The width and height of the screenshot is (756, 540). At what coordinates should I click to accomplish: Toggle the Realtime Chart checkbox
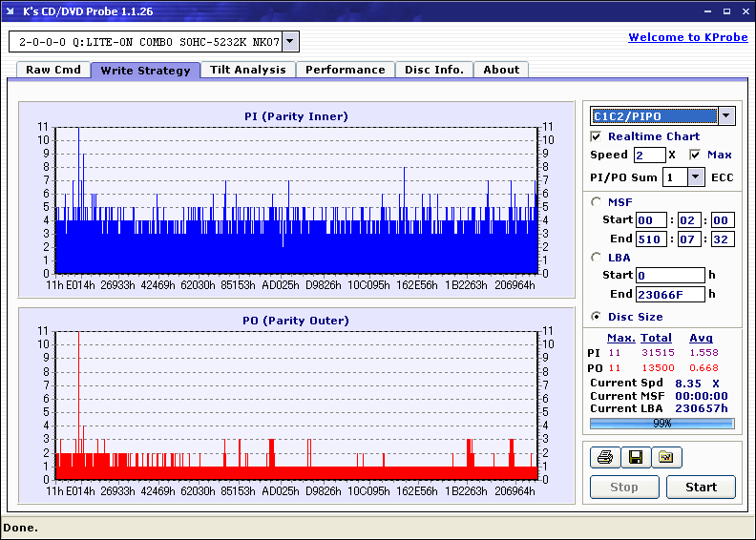[597, 136]
